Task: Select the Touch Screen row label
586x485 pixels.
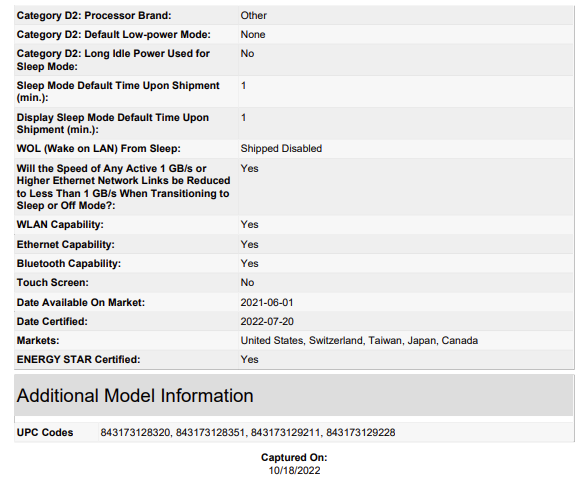Action: [53, 282]
